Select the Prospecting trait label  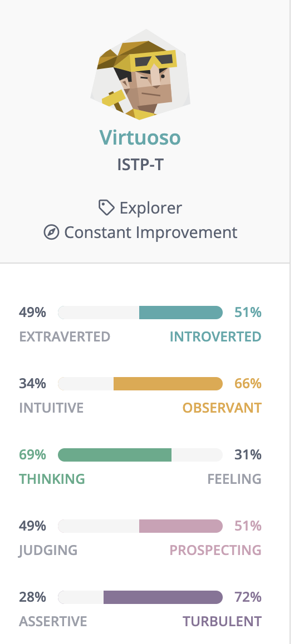pos(215,550)
